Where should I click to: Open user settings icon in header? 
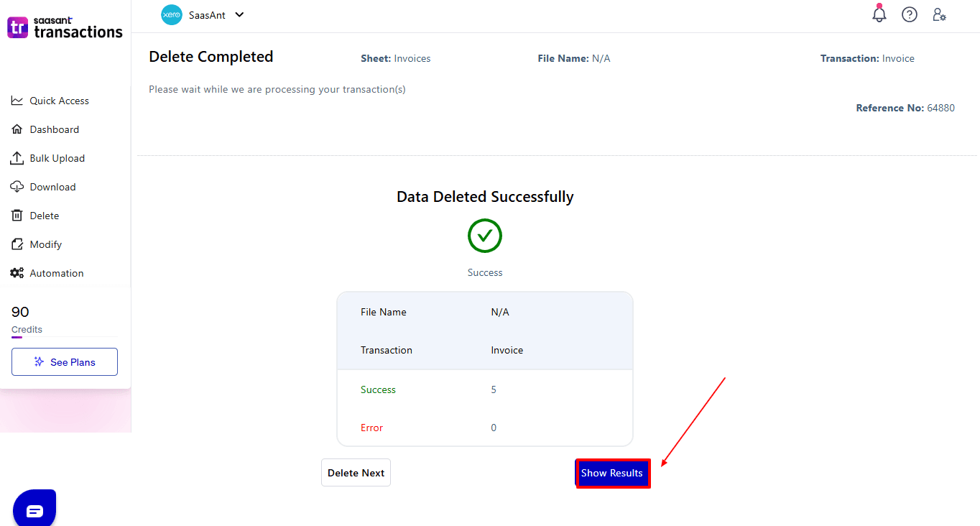[939, 14]
